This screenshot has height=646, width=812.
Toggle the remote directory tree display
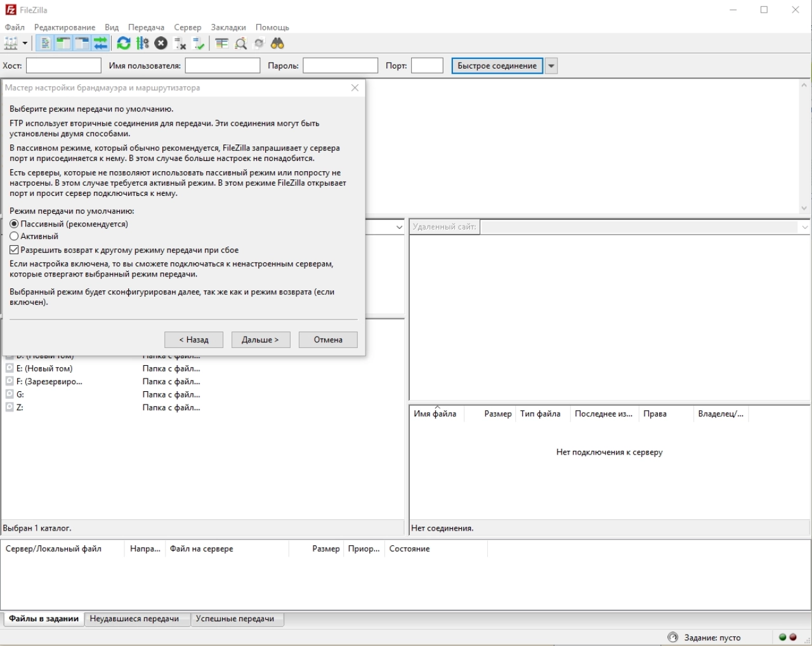[82, 43]
